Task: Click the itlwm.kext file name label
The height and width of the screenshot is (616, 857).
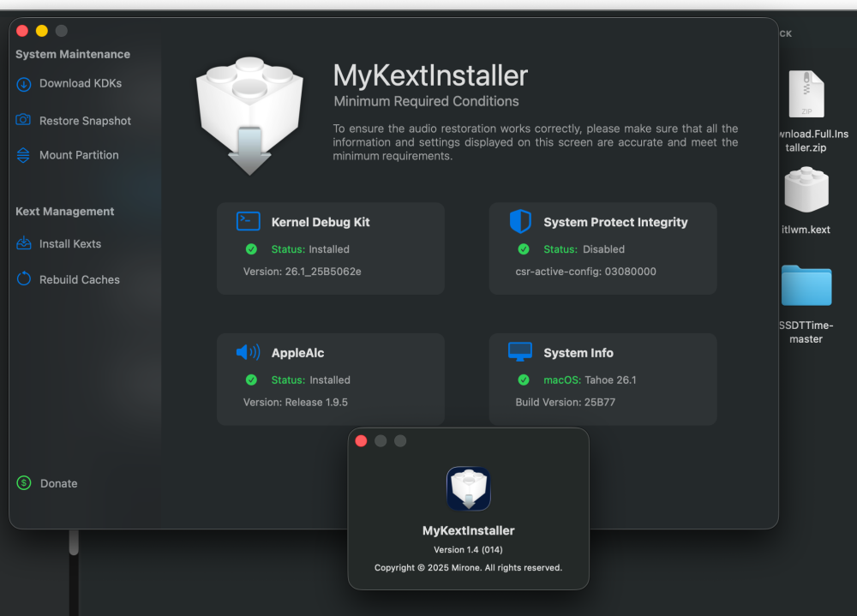Action: [806, 230]
